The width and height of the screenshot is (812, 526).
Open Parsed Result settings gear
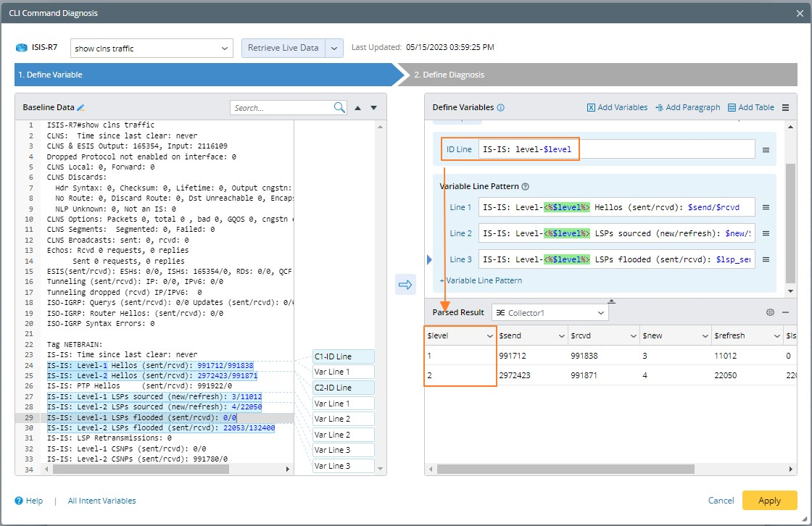point(770,312)
